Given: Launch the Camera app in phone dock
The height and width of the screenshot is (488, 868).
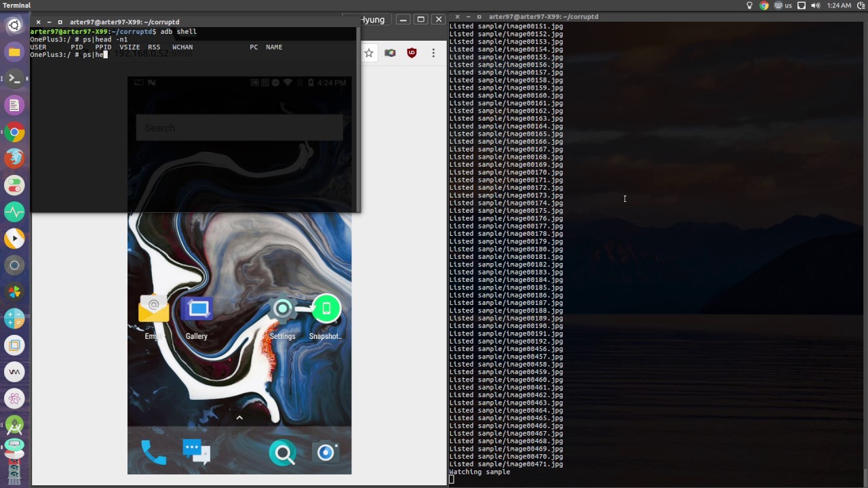Looking at the screenshot, I should point(326,453).
